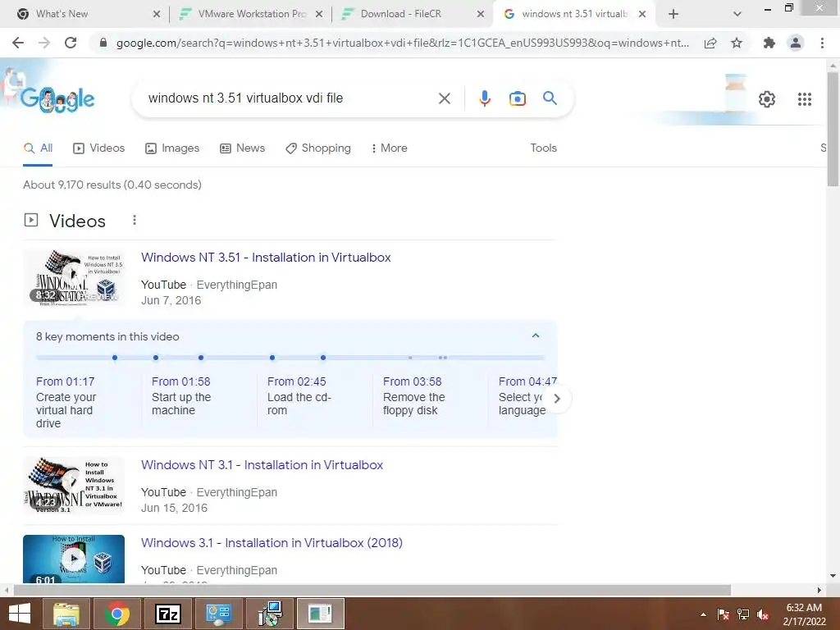Screen dimensions: 840x630
Task: Open the muted volume tray icon
Action: pyautogui.click(x=763, y=614)
